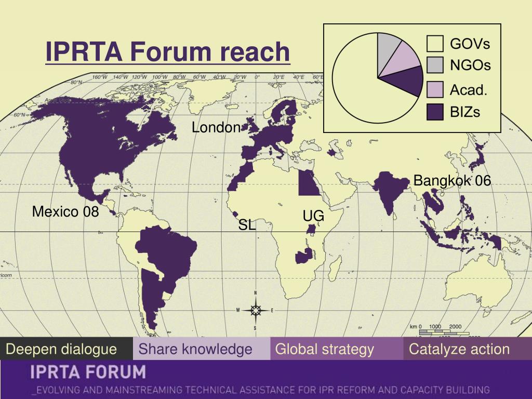The width and height of the screenshot is (532, 399).
Task: Click the Acad. light purple legend swatch
Action: pyautogui.click(x=435, y=89)
